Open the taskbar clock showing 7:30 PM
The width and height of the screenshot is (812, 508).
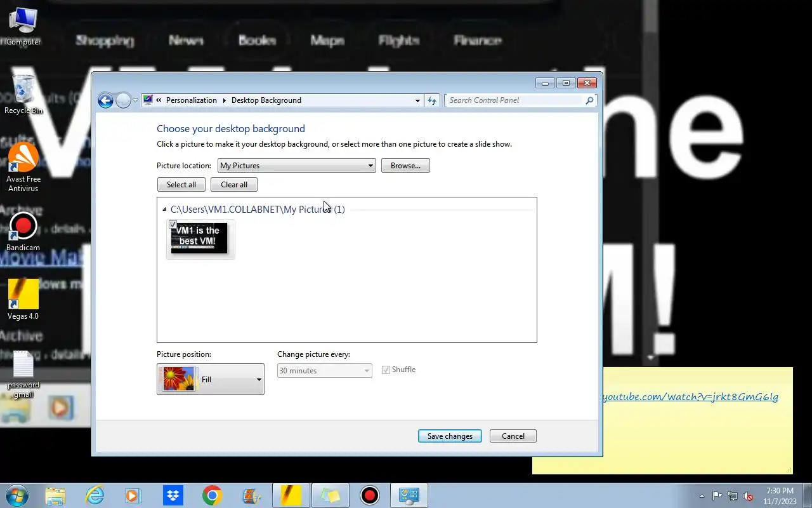click(x=780, y=496)
